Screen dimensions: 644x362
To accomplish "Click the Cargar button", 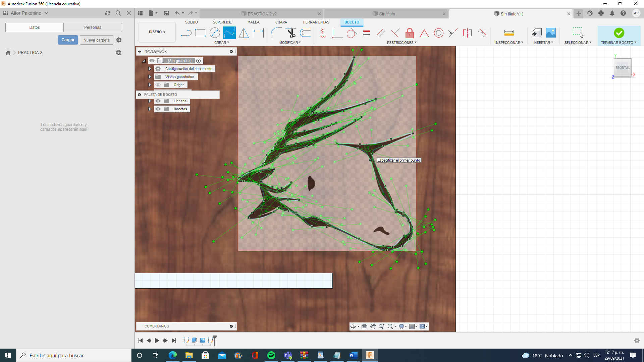I will tap(68, 40).
